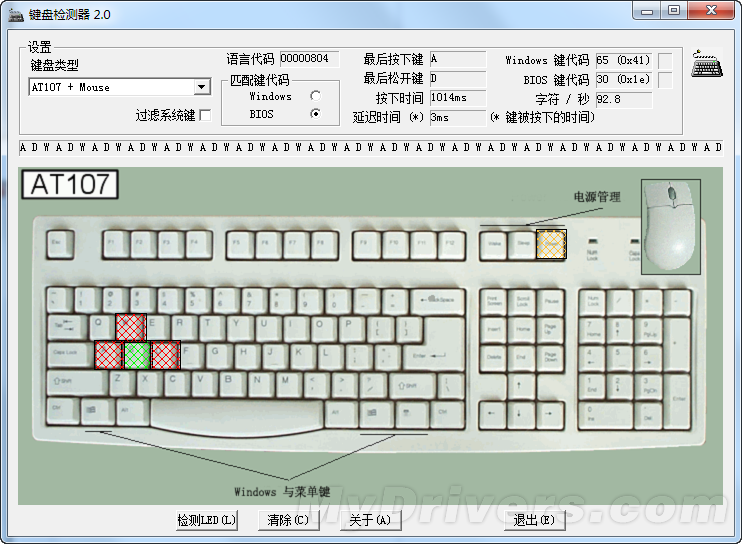Screen dimensions: 742x544
Task: Enable the filter system keys checkbox
Action: (x=205, y=115)
